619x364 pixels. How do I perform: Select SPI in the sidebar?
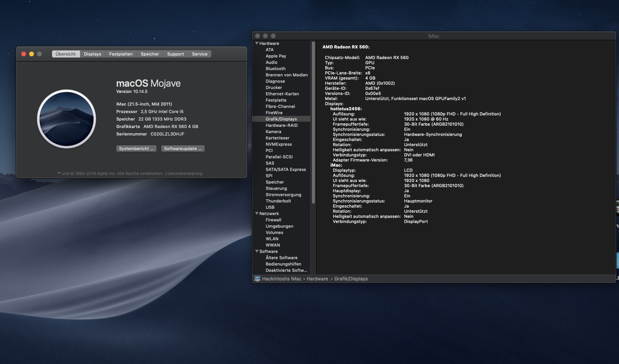tap(269, 176)
